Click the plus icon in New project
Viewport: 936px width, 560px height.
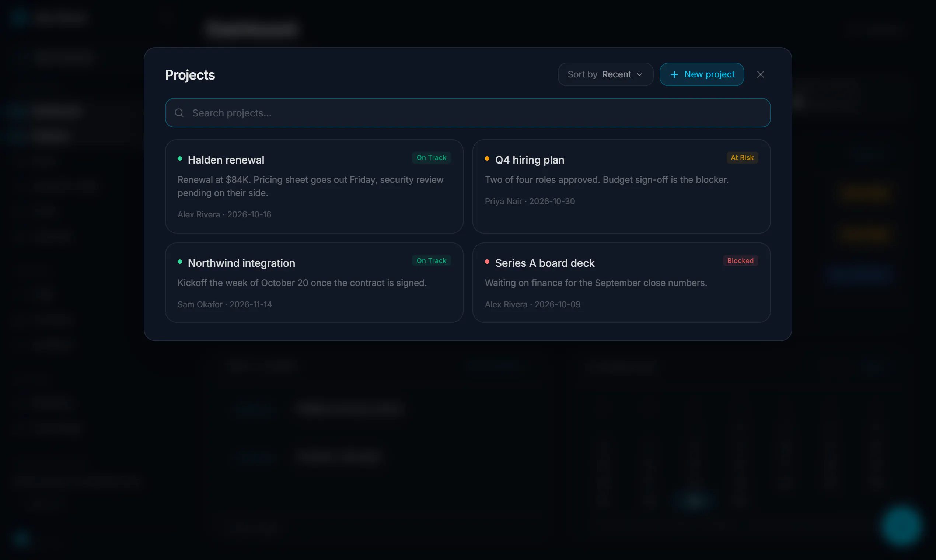[674, 74]
